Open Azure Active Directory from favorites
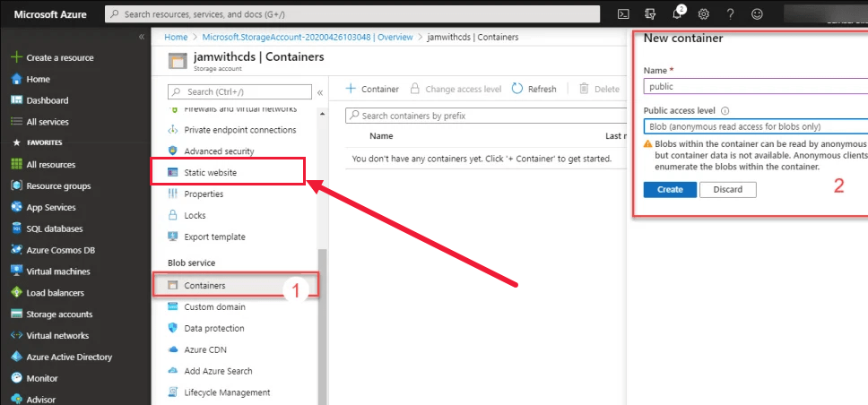Viewport: 868px width, 405px height. [x=69, y=357]
